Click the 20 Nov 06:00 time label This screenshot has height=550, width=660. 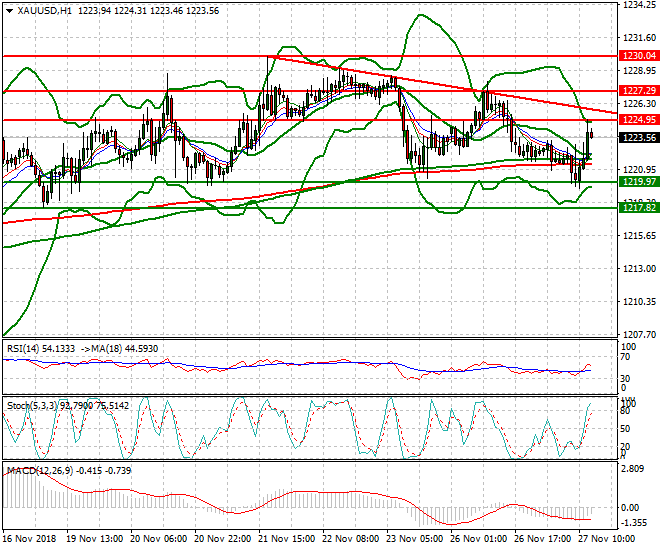click(x=158, y=539)
